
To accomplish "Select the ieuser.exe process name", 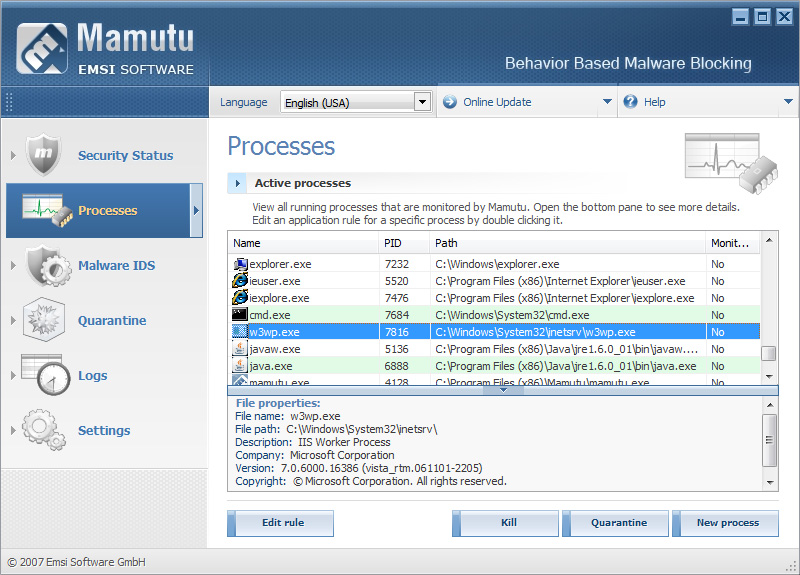I will click(274, 281).
